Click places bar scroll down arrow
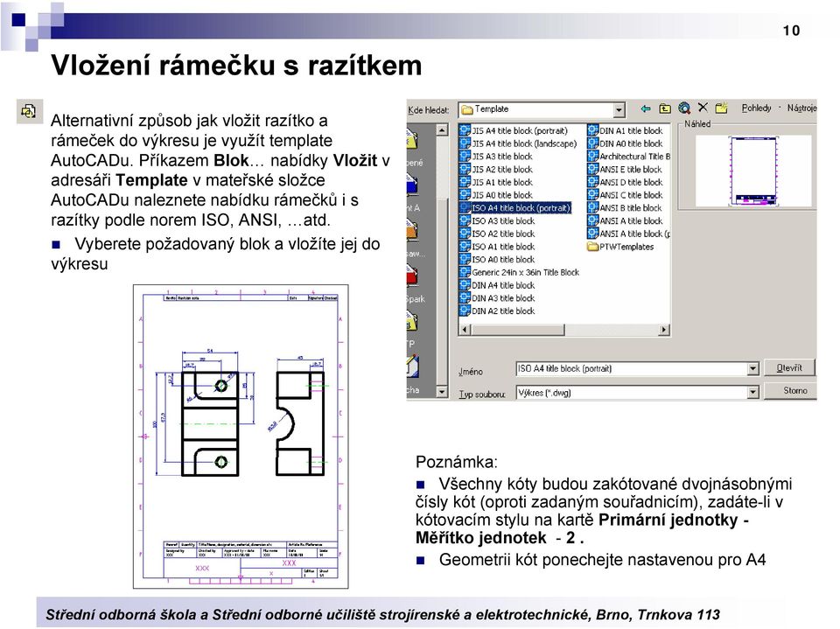 [x=442, y=392]
